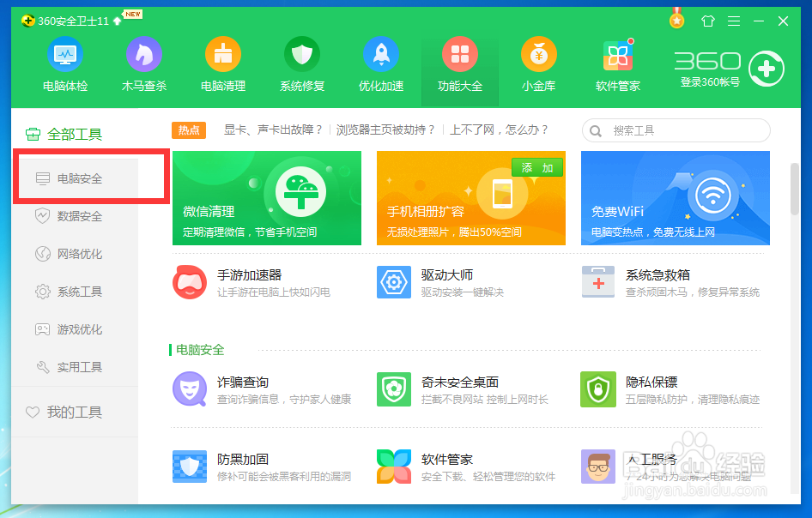Click the upgrade arrow beside 360安全卫士11
The height and width of the screenshot is (518, 812).
[117, 21]
